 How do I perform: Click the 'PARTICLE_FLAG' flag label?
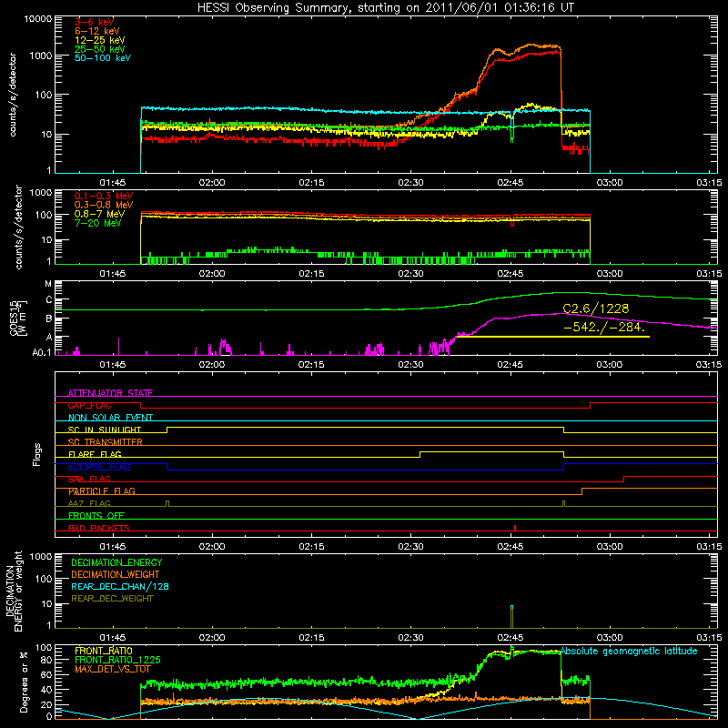point(102,491)
